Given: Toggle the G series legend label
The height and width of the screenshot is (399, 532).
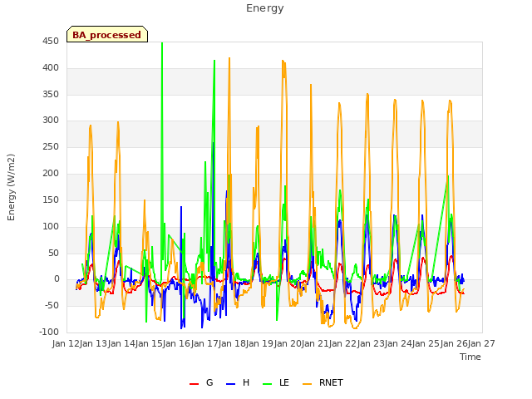Looking at the screenshot, I should 209,382.
